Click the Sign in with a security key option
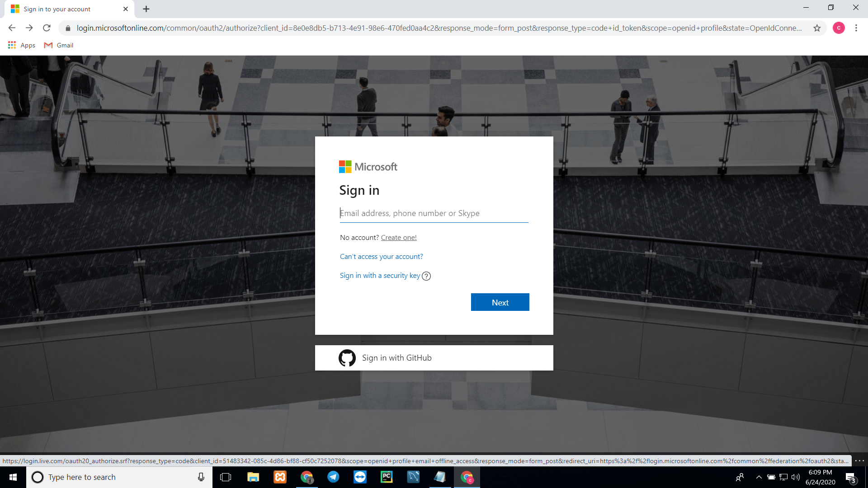 click(x=380, y=275)
